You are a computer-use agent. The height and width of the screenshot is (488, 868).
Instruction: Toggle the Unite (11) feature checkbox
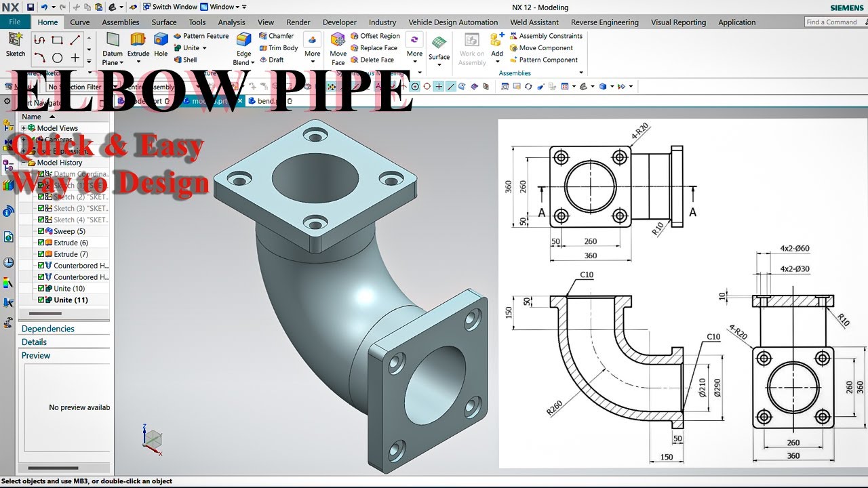point(41,300)
